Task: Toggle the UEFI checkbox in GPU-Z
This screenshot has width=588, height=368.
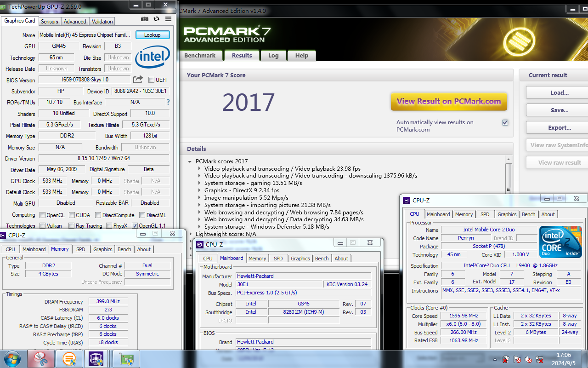Action: pyautogui.click(x=151, y=80)
